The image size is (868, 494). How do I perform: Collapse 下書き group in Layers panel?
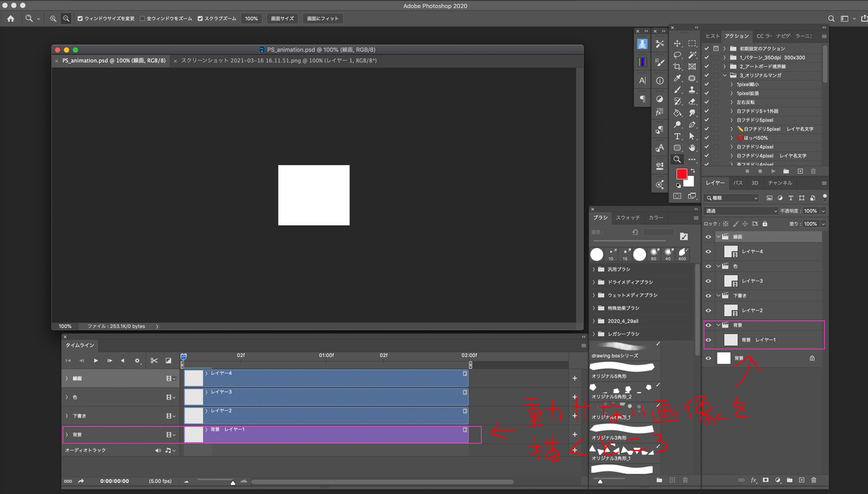718,295
